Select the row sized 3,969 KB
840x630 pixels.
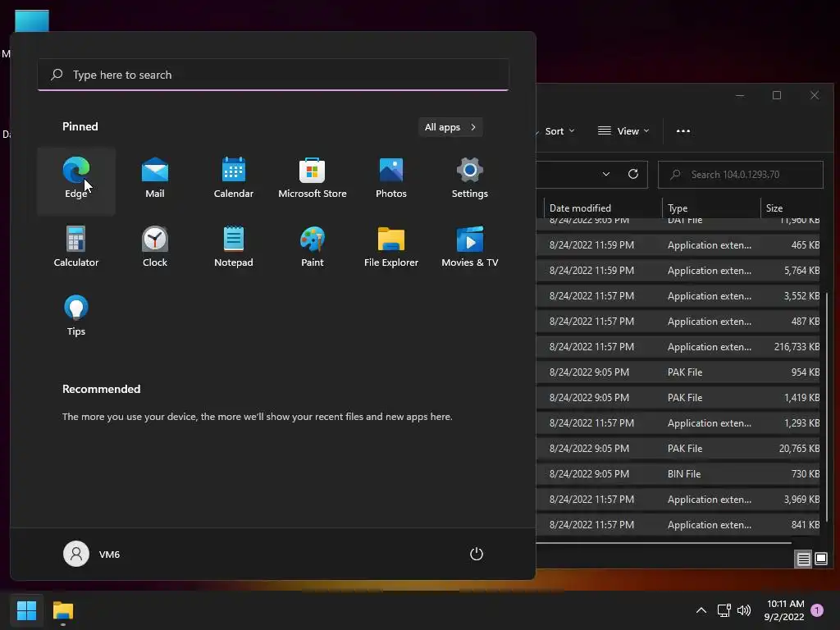pyautogui.click(x=678, y=500)
